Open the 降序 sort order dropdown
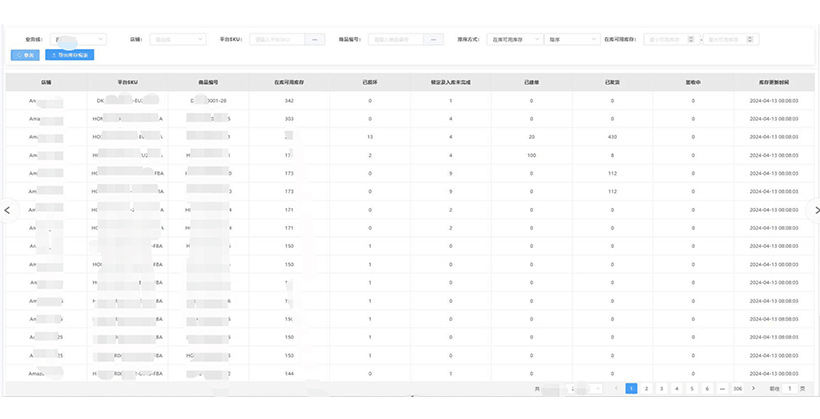Screen dimensions: 820x419 (x=567, y=40)
